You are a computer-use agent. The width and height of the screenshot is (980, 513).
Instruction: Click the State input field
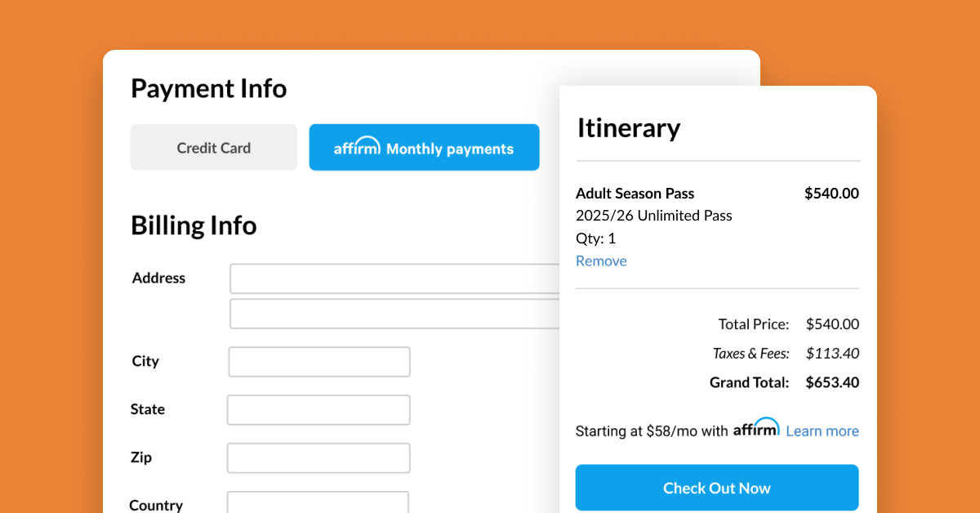[318, 409]
